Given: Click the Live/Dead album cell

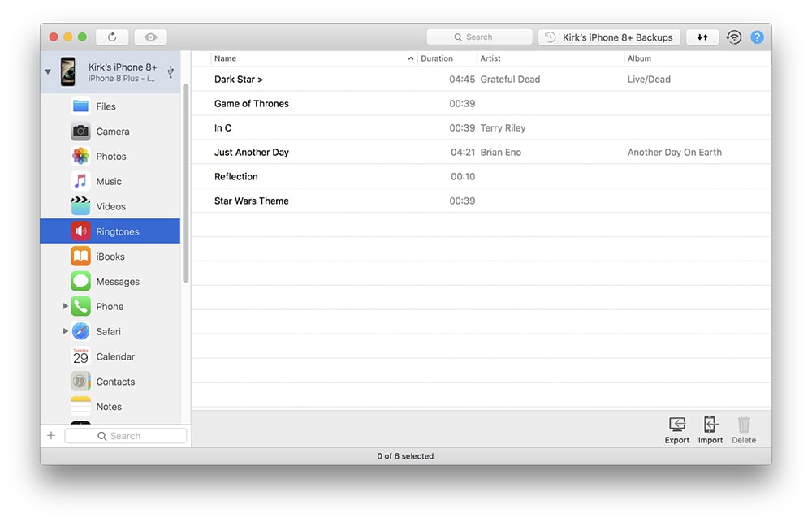Looking at the screenshot, I should pyautogui.click(x=649, y=80).
